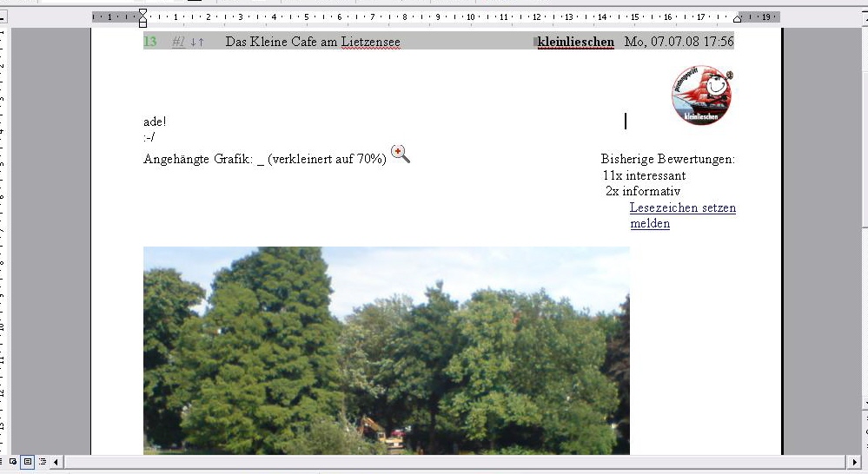Switch to Outline view button
The image size is (868, 474).
[x=42, y=462]
